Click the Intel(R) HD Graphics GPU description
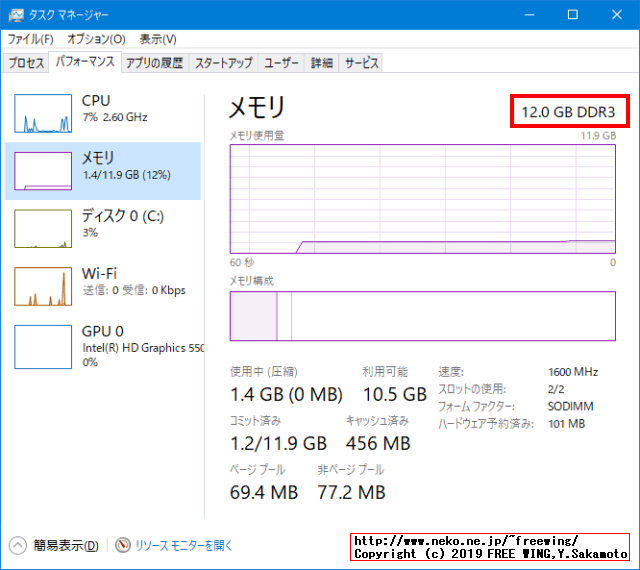The height and width of the screenshot is (570, 640). click(143, 348)
